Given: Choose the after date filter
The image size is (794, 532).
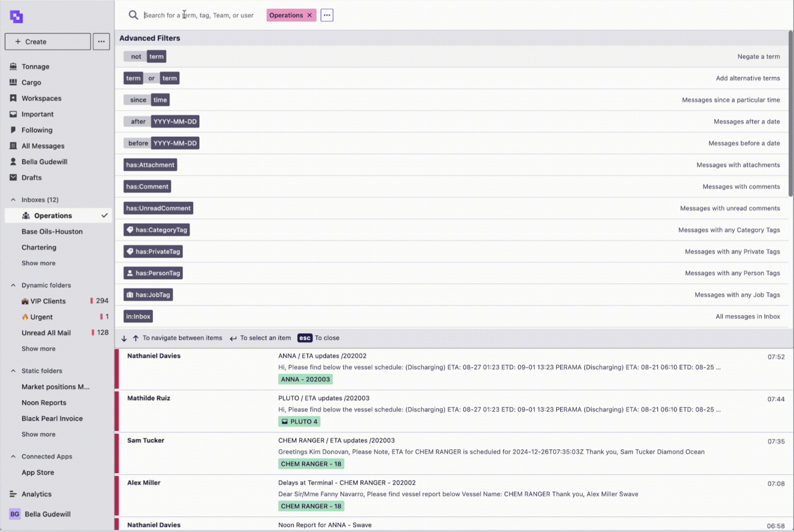Looking at the screenshot, I should pos(162,122).
